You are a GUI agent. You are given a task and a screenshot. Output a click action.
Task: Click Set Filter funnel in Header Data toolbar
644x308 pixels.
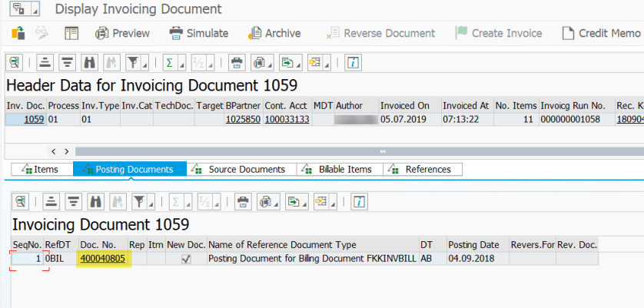click(x=134, y=63)
